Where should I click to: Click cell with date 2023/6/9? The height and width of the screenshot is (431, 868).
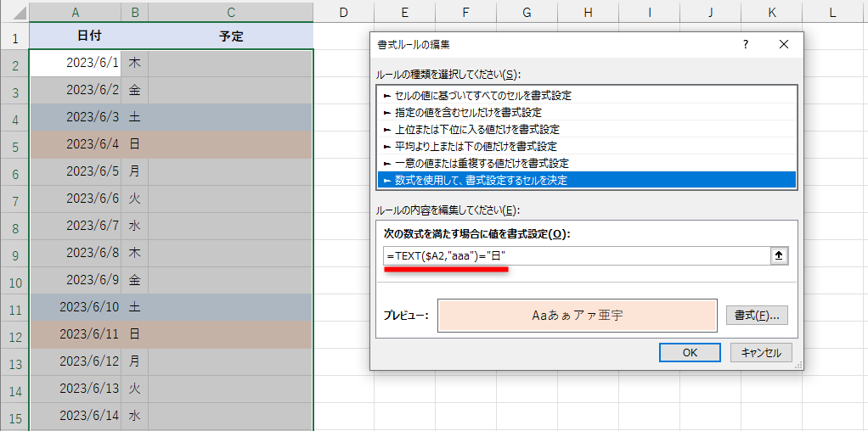pyautogui.click(x=76, y=280)
